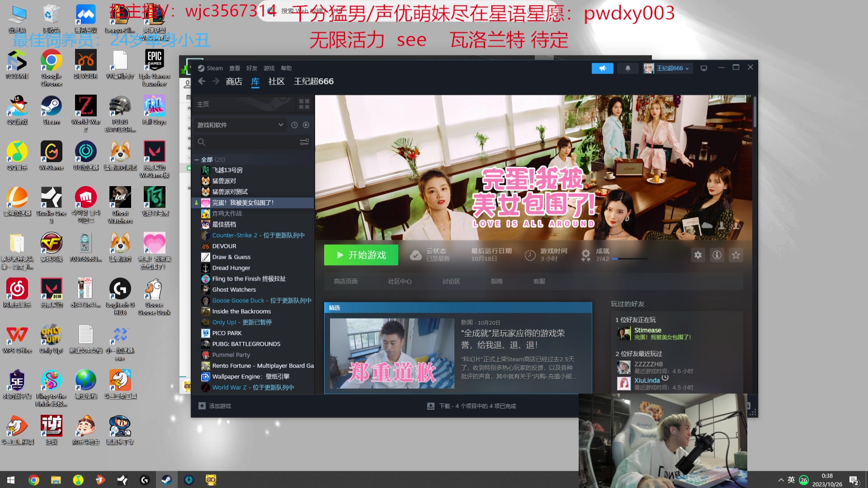Switch library to grid view icon
This screenshot has width=868, height=488.
[304, 104]
